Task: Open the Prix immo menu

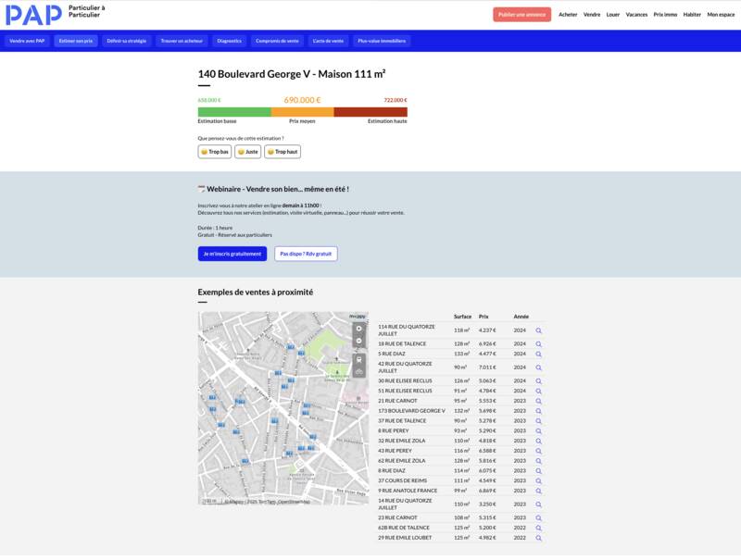Action: (x=665, y=15)
